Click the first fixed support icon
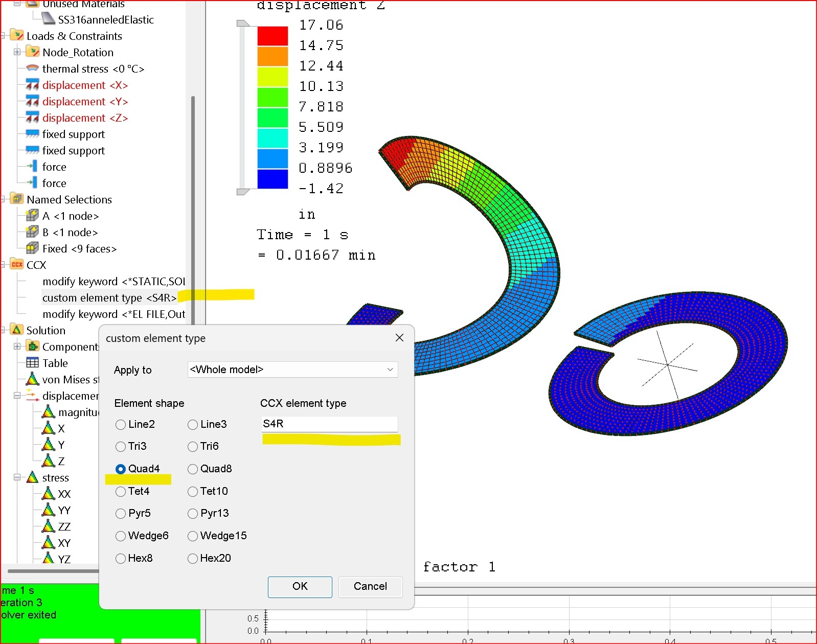 32,134
